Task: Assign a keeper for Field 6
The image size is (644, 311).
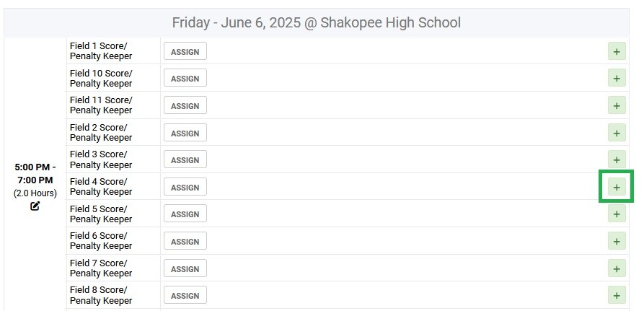Action: tap(185, 241)
